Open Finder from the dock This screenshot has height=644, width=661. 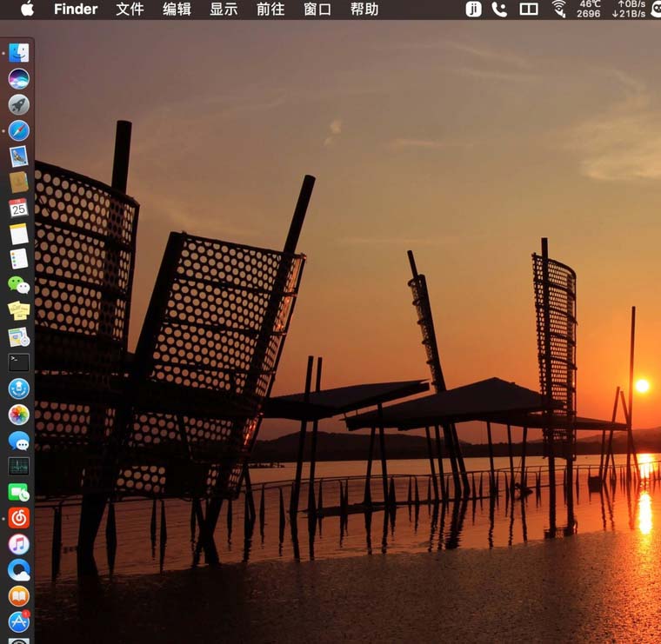tap(18, 53)
